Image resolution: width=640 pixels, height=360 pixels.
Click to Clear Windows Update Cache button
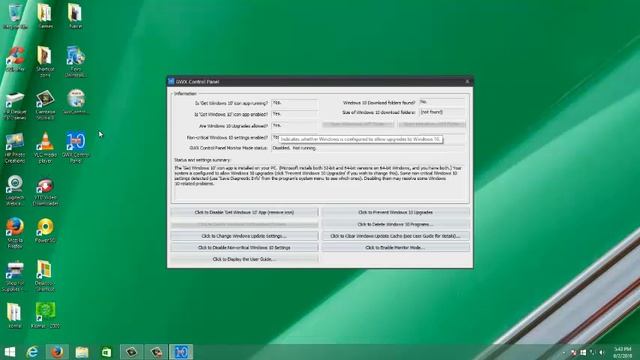coord(395,236)
